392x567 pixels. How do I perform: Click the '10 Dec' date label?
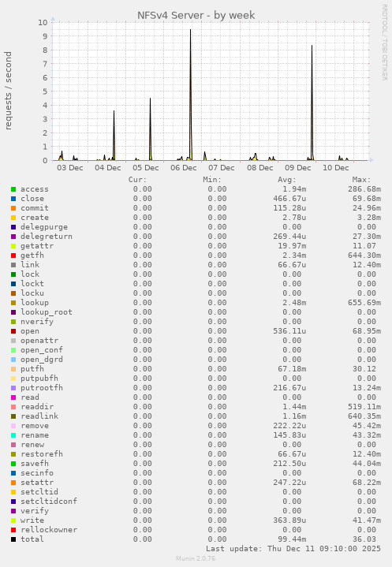pyautogui.click(x=335, y=168)
